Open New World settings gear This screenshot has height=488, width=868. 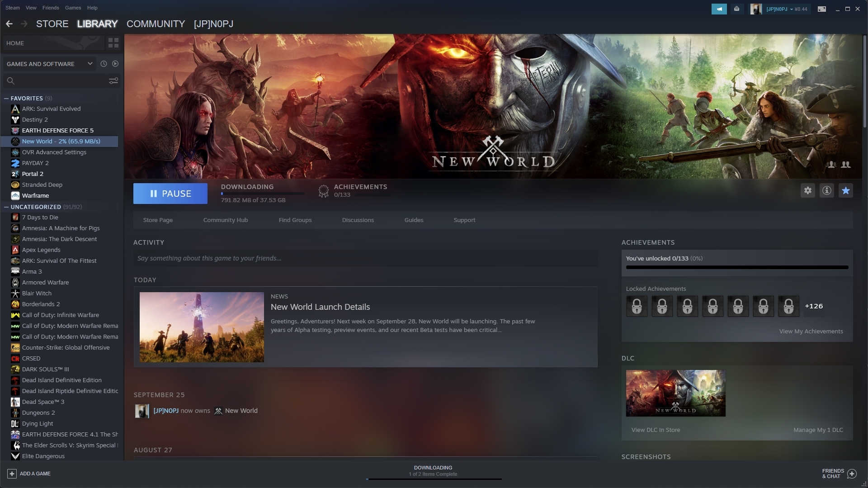[807, 190]
